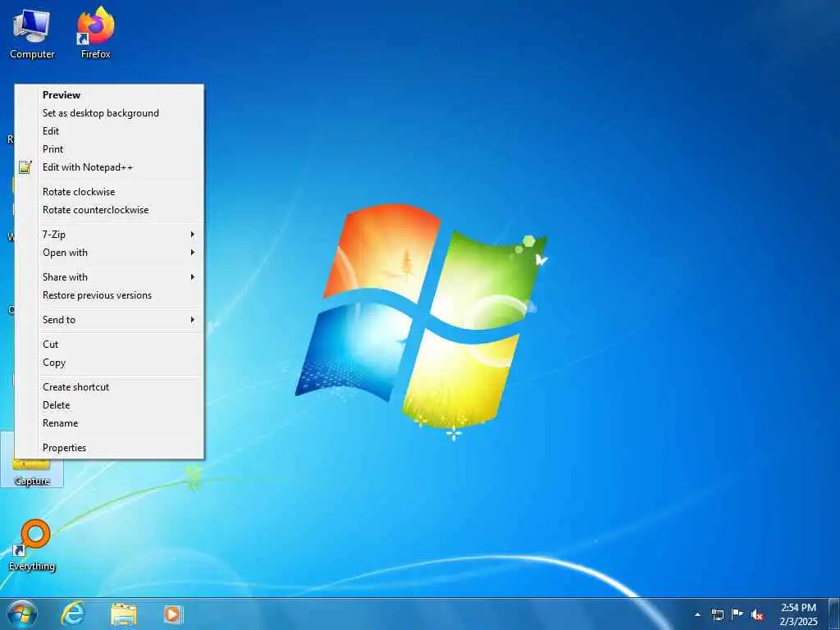Screen dimensions: 840x630
Task: Select Set as desktop background
Action: [x=109, y=113]
